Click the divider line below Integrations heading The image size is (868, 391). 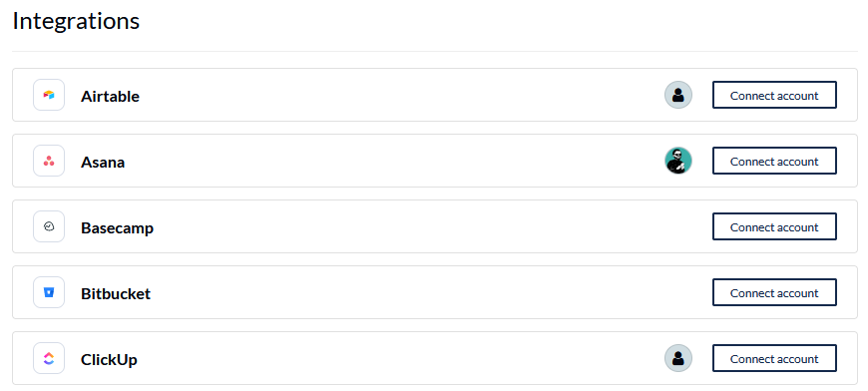point(435,52)
